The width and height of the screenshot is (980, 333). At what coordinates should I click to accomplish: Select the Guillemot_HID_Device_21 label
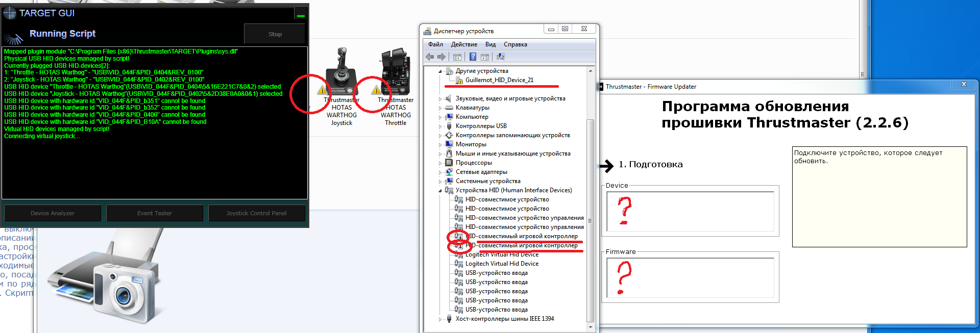499,80
